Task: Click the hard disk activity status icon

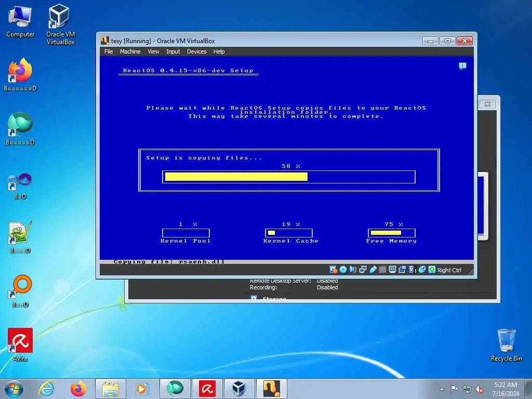Action: coord(333,270)
